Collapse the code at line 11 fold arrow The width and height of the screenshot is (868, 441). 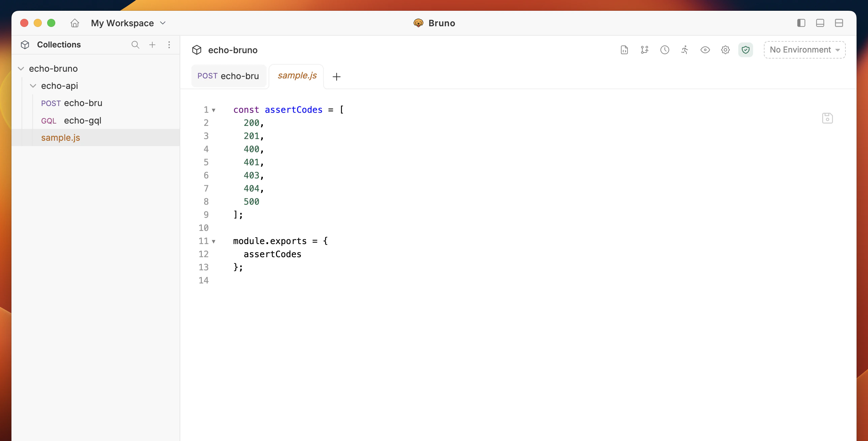coord(214,241)
